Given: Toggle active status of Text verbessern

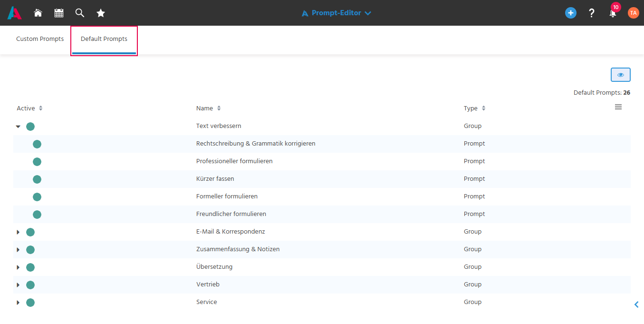Looking at the screenshot, I should click(x=30, y=127).
